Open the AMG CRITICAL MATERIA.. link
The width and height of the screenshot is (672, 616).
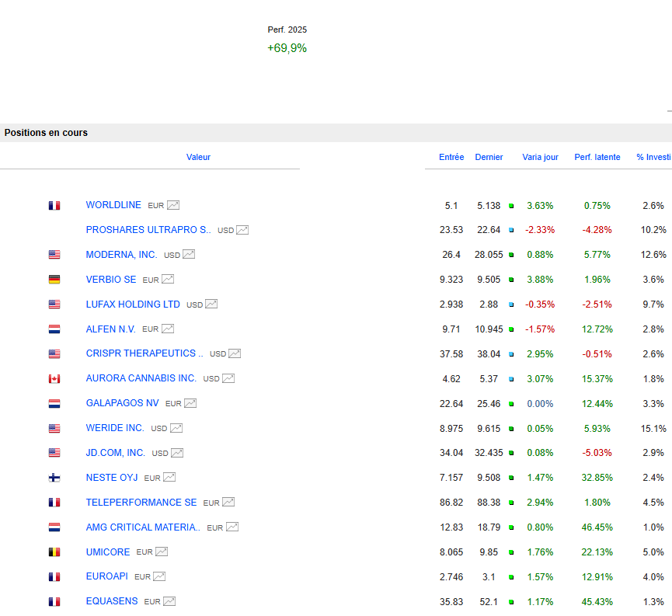tap(143, 527)
